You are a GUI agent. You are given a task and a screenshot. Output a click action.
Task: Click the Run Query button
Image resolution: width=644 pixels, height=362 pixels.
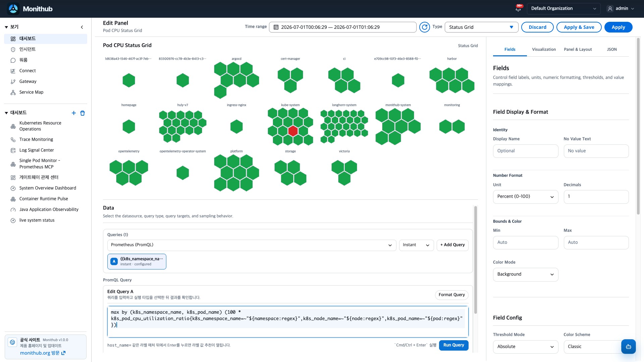453,345
